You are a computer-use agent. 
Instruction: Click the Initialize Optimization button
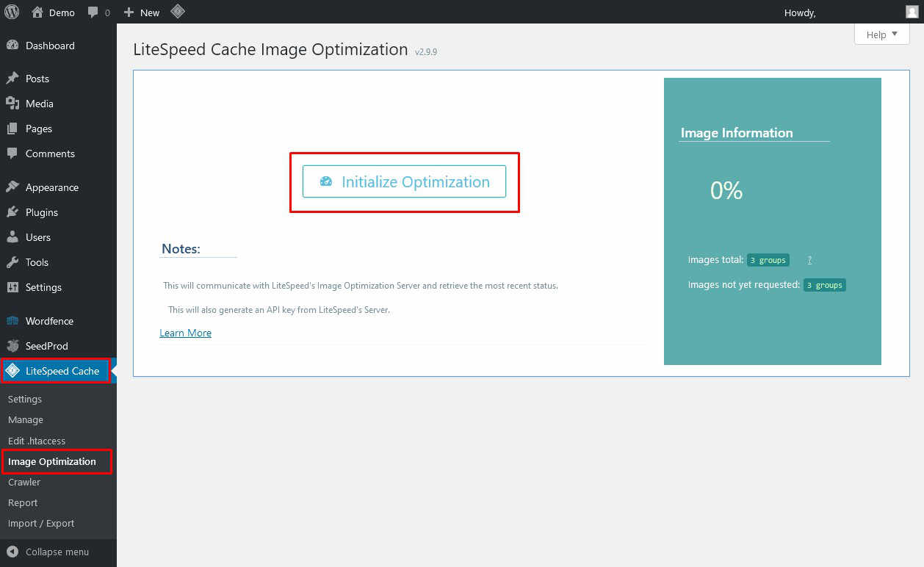404,181
